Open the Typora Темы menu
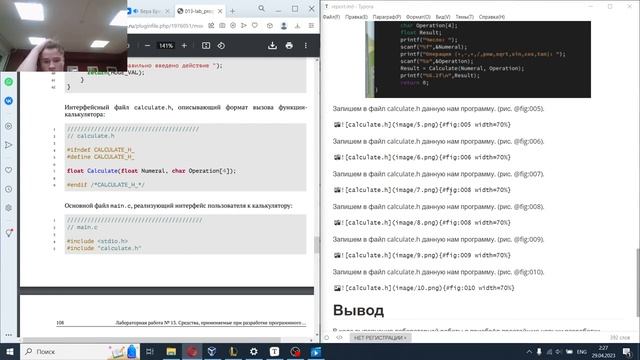The width and height of the screenshot is (640, 360). click(x=464, y=17)
